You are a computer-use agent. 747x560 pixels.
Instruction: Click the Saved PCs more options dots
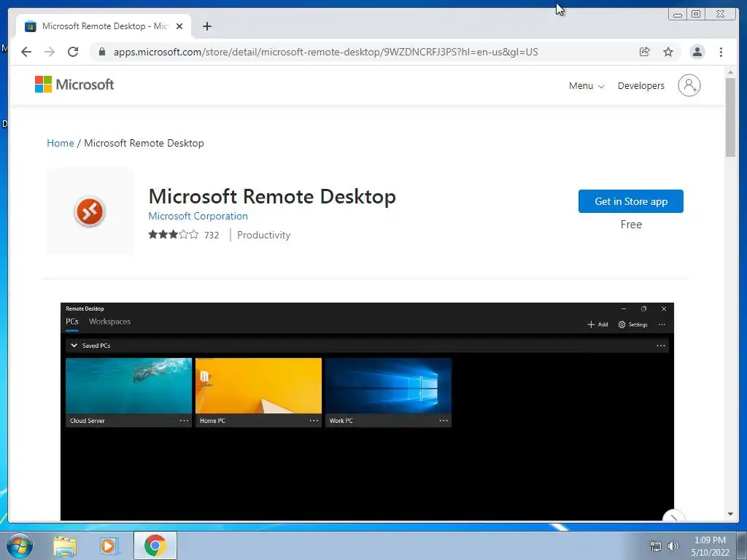(661, 346)
